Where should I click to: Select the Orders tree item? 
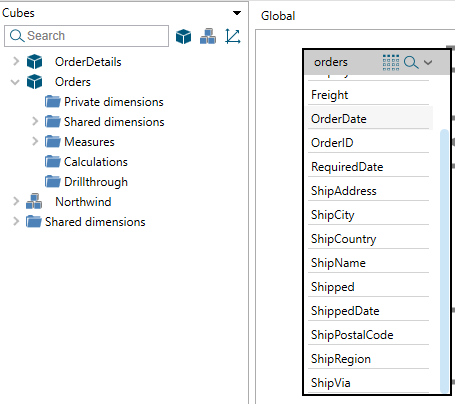pos(73,82)
